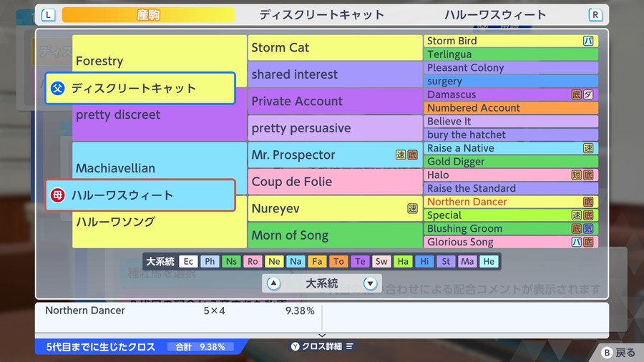Select the Coup de Folie cell
The height and width of the screenshot is (362, 644).
pyautogui.click(x=335, y=182)
